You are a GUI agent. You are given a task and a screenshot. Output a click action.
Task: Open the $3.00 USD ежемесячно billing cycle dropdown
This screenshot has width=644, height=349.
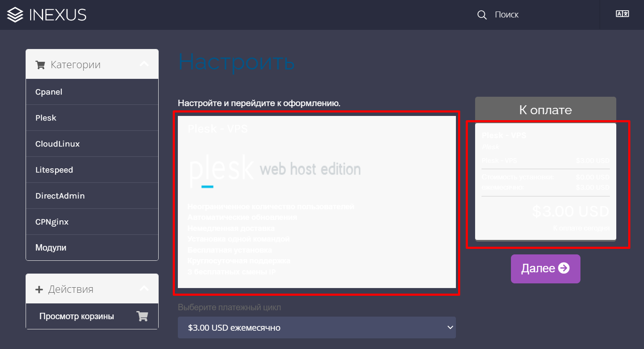click(316, 328)
